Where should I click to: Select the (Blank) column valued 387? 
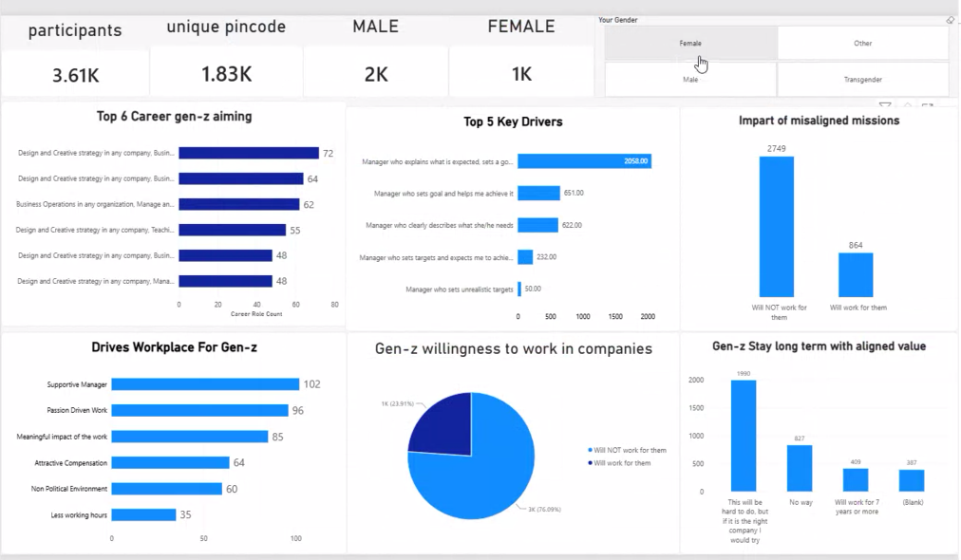[x=912, y=480]
